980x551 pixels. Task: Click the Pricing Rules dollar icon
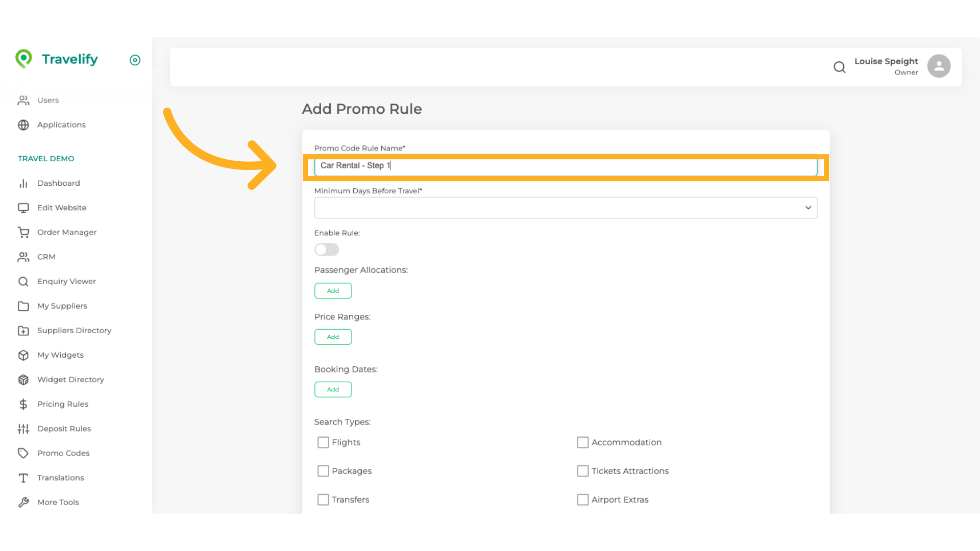click(x=23, y=404)
